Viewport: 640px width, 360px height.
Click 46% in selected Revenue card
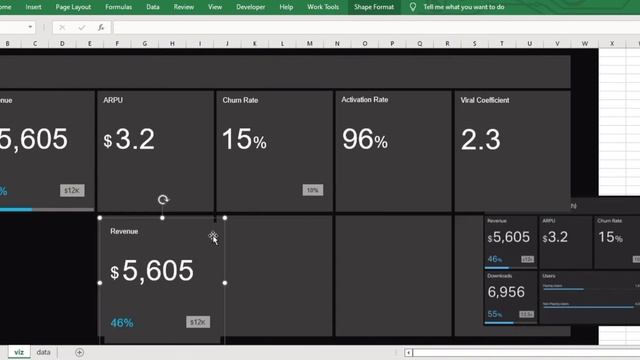click(x=122, y=323)
